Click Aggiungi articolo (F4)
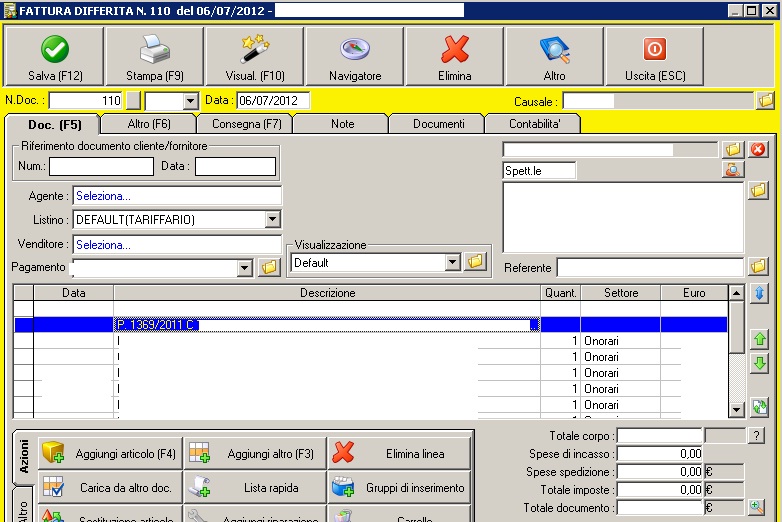Viewport: 782px width, 522px height. pos(110,454)
